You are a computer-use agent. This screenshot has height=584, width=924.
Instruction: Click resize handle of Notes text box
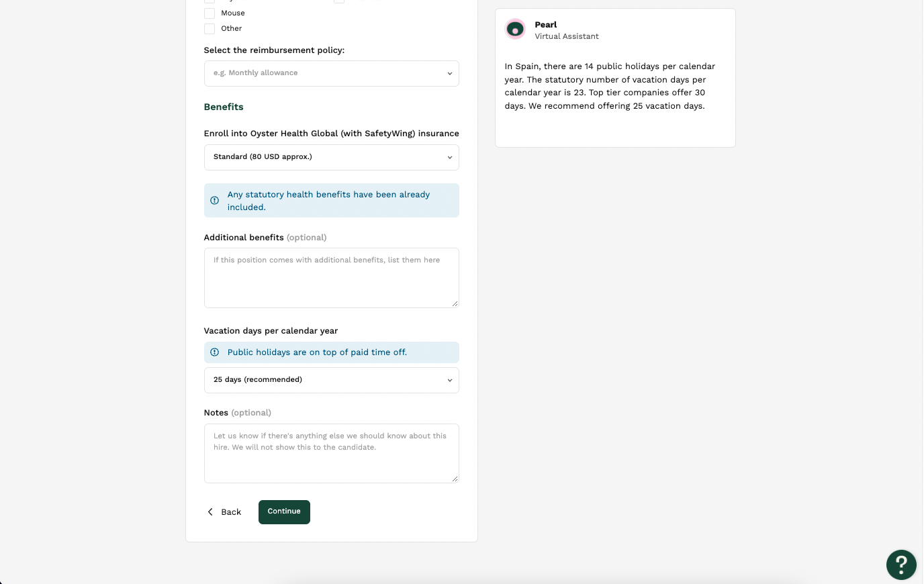455,479
